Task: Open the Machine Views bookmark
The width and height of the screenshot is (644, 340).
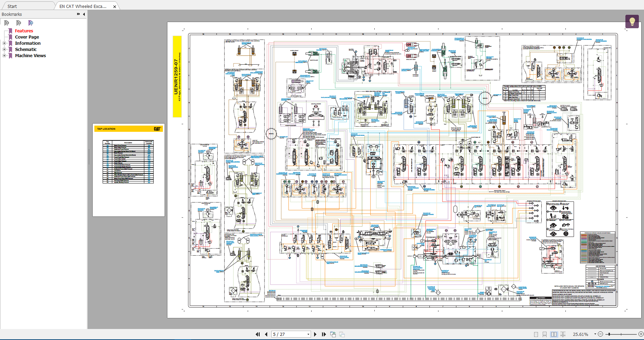Action: 30,56
